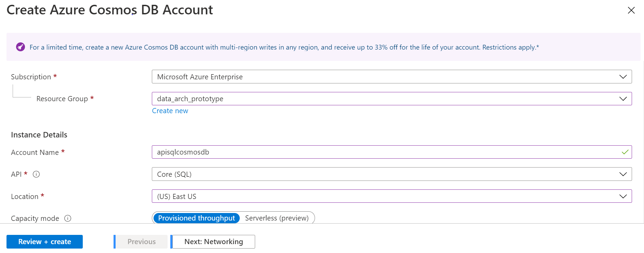The image size is (644, 253).
Task: Go to Next: Networking step
Action: pyautogui.click(x=213, y=242)
